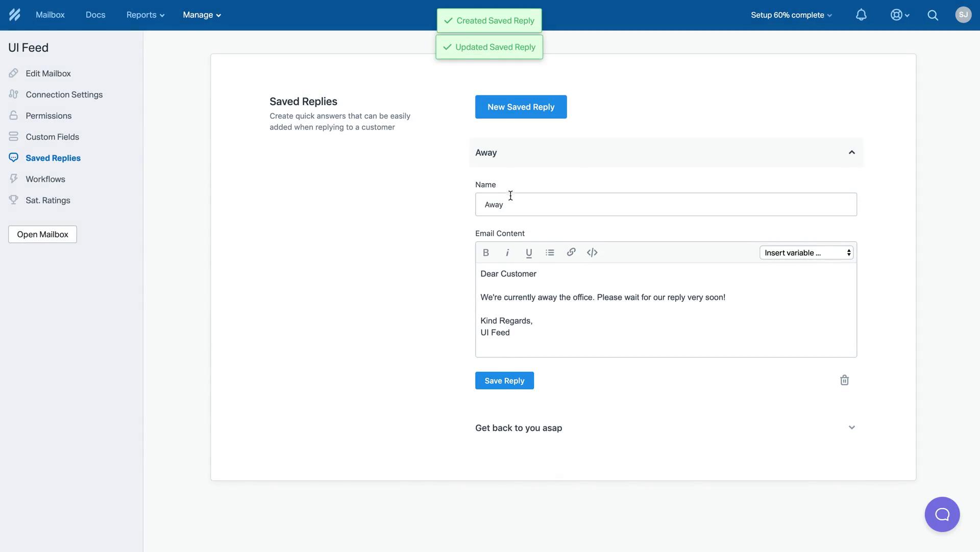
Task: Click the Bold formatting icon
Action: pos(486,252)
